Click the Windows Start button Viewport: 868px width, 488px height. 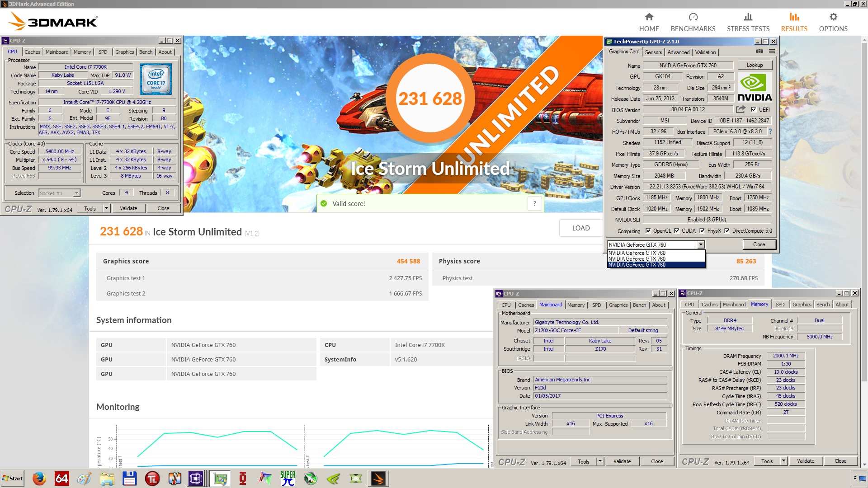13,478
